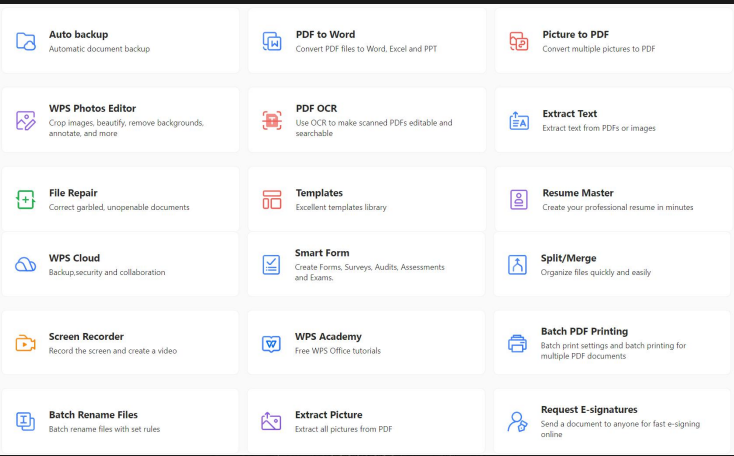Click the Batch Rename Files icon
This screenshot has width=734, height=456.
coord(26,421)
